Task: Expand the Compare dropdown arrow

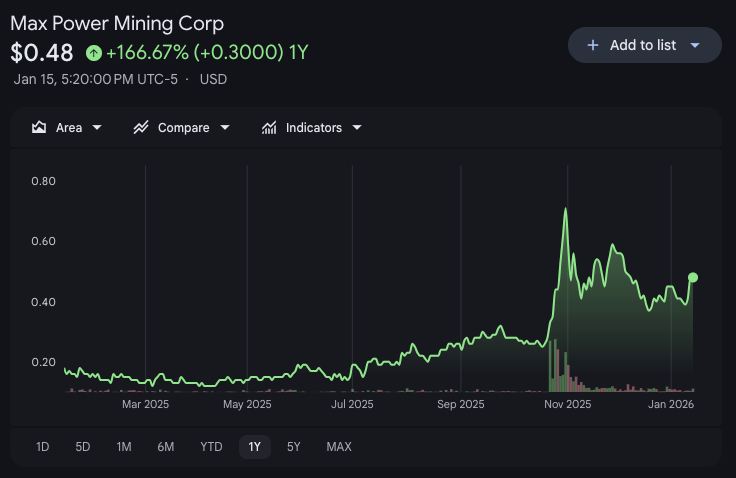Action: [x=225, y=127]
